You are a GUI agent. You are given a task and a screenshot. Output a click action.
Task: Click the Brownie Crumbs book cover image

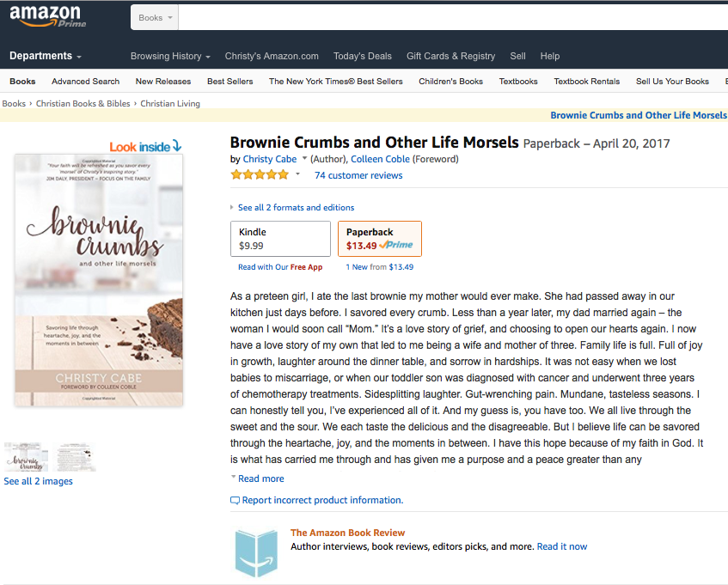coord(99,279)
